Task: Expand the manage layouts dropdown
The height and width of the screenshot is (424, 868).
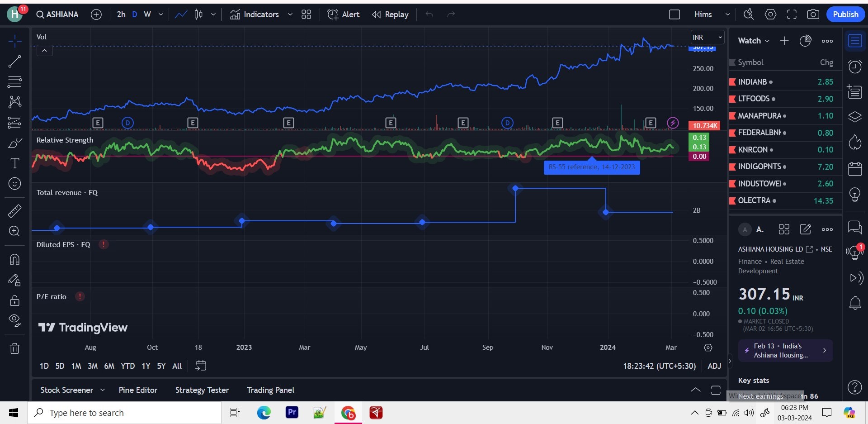Action: click(x=727, y=14)
